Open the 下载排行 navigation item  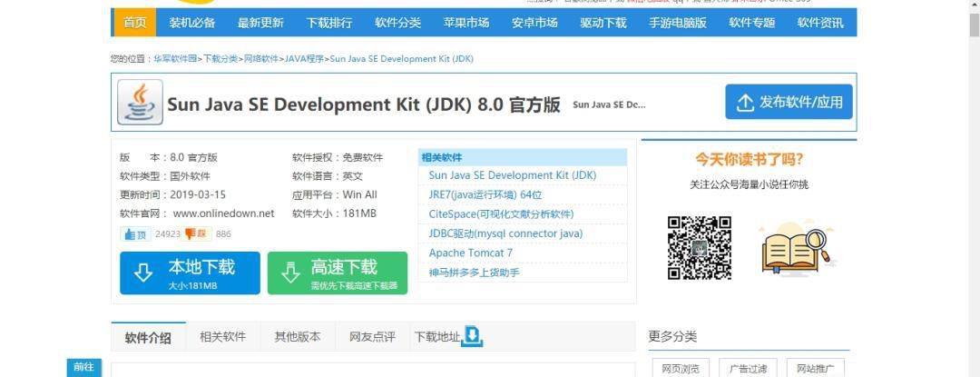(x=328, y=23)
